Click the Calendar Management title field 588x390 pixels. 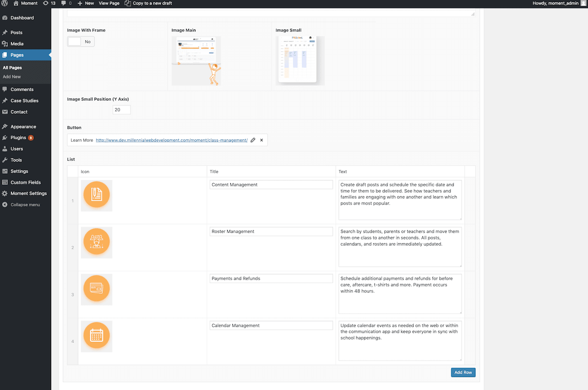click(x=271, y=326)
